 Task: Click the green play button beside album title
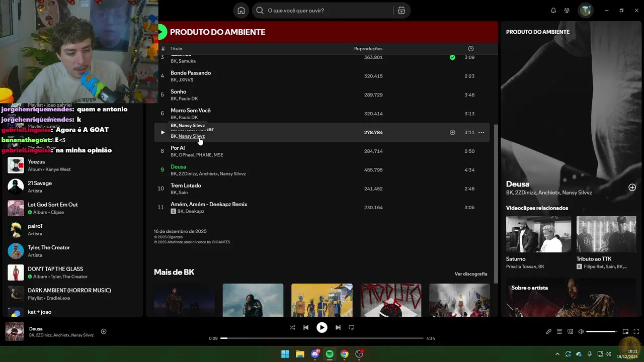pos(162,32)
